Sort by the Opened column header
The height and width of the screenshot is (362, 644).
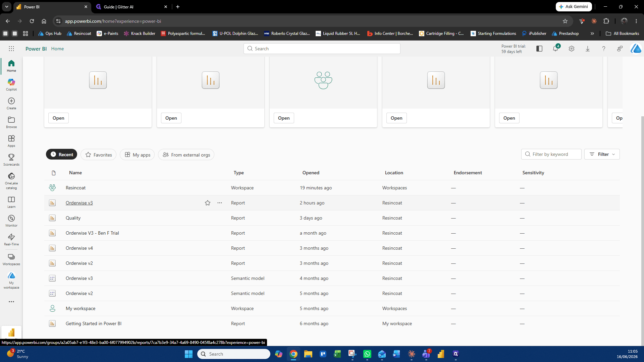click(311, 173)
